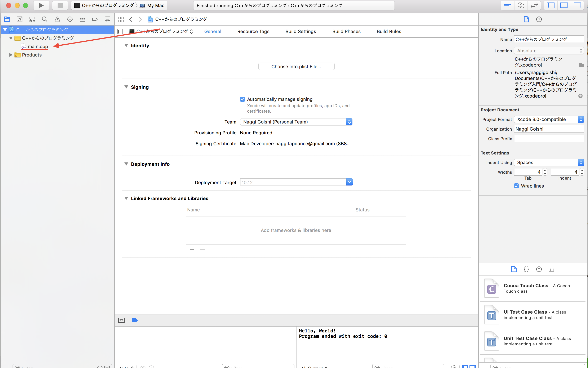Switch to Build Phases tab
588x368 pixels.
(346, 31)
